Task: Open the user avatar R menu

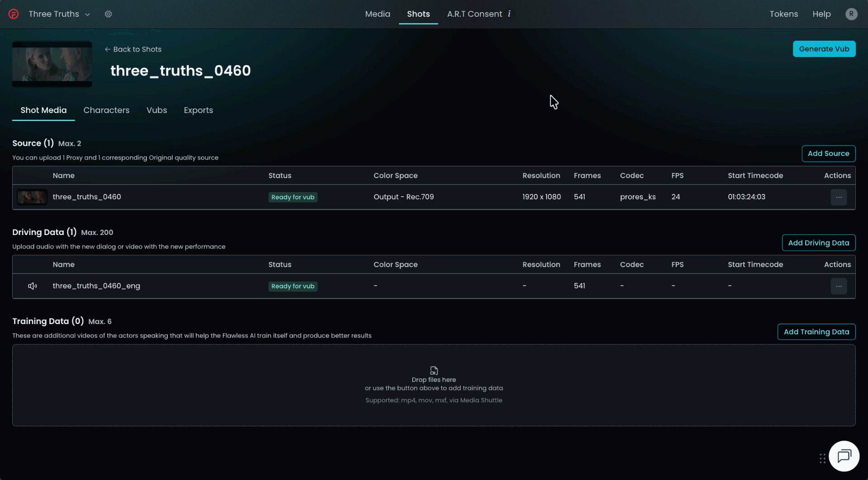Action: click(851, 14)
